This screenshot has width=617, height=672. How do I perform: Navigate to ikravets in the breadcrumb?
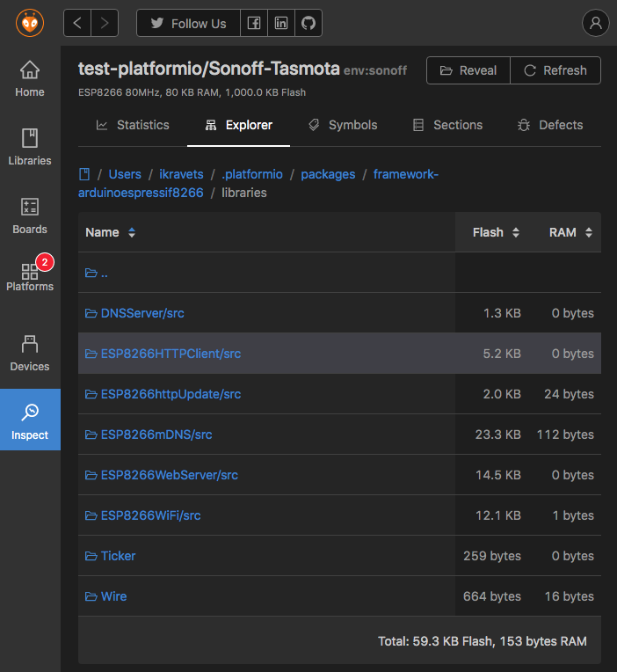181,174
